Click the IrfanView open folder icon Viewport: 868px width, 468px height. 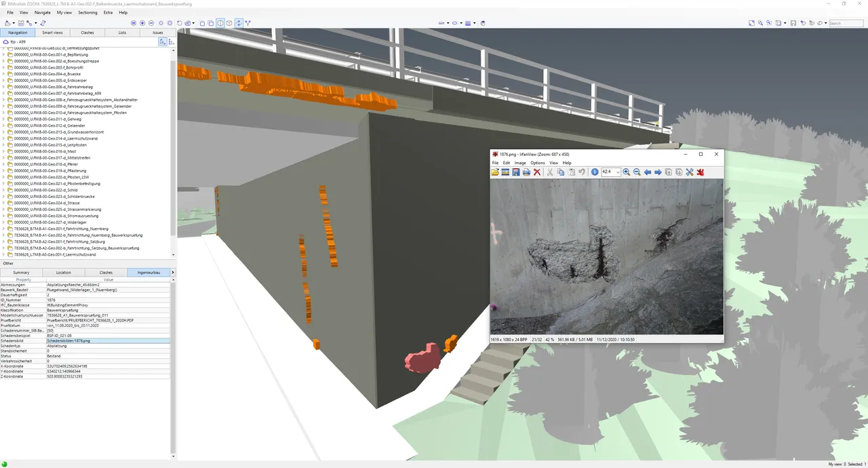(495, 172)
